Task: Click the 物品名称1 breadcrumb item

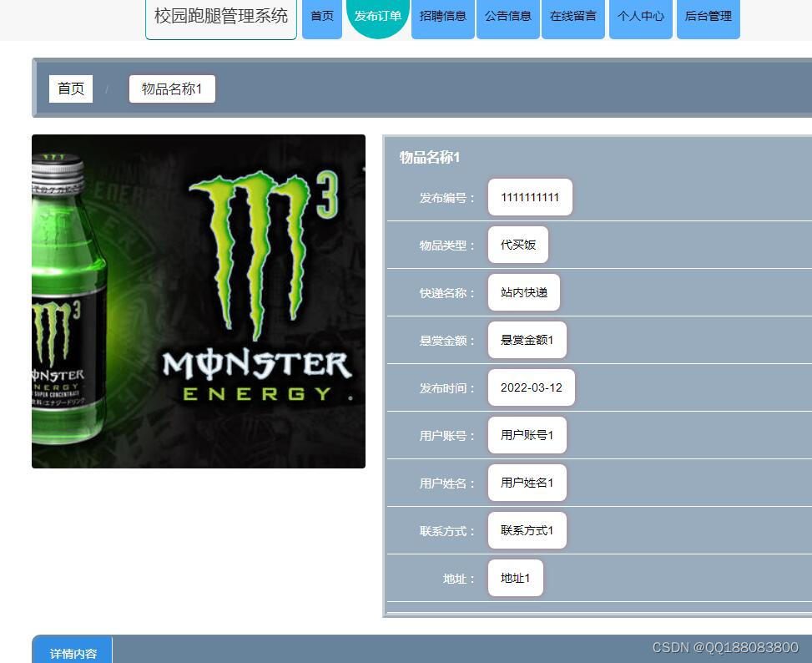Action: 172,89
